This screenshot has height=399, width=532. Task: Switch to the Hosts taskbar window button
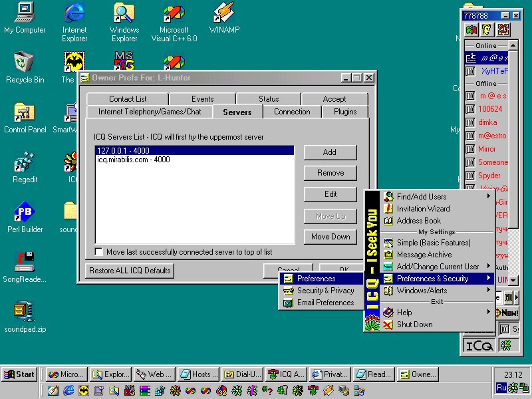199,374
